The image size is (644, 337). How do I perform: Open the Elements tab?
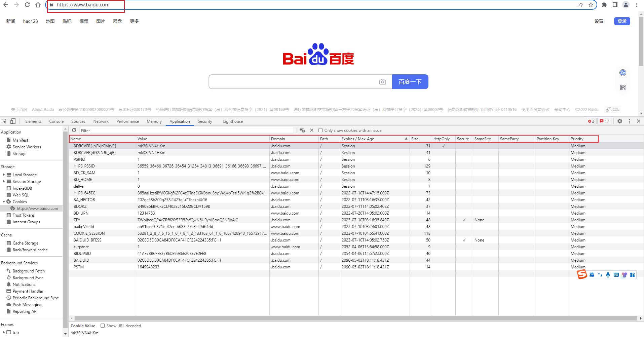pos(33,121)
